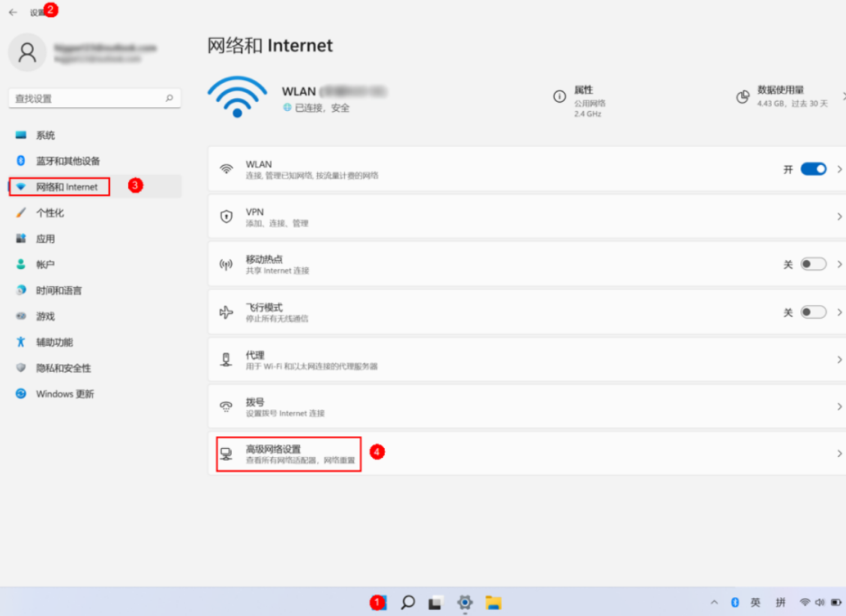This screenshot has height=616, width=846.
Task: Expand 高级网络设置 options
Action: click(x=287, y=453)
